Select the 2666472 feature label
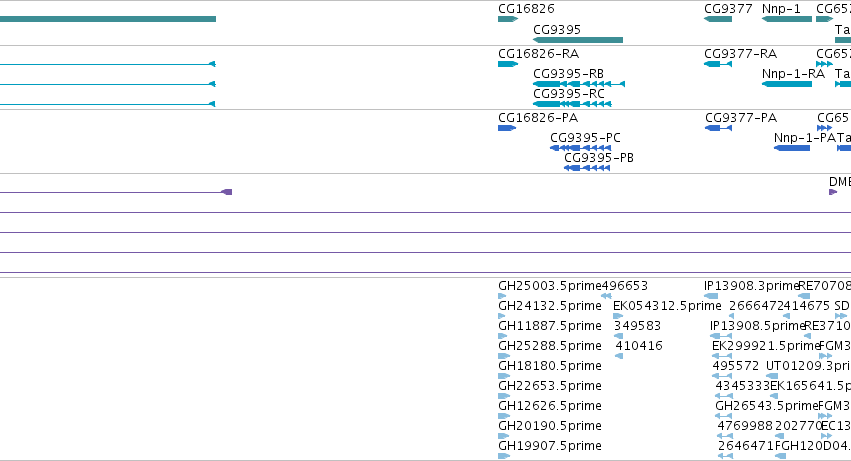The height and width of the screenshot is (461, 851). click(x=756, y=306)
